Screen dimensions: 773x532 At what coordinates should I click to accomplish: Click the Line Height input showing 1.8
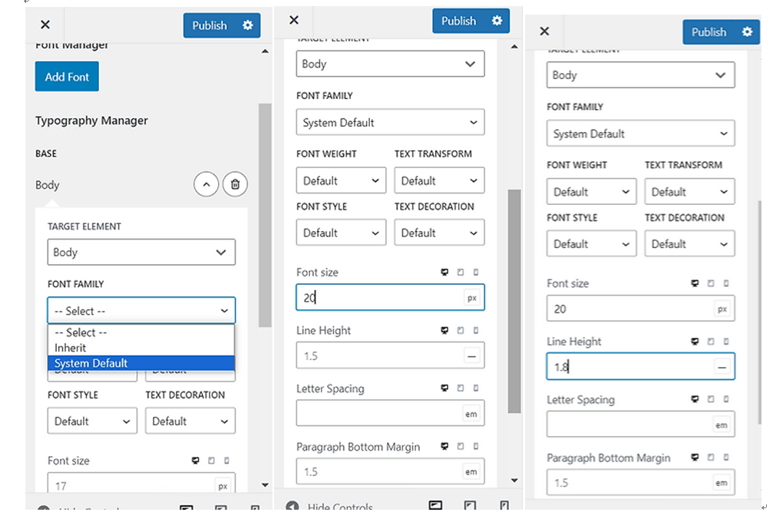tap(629, 367)
